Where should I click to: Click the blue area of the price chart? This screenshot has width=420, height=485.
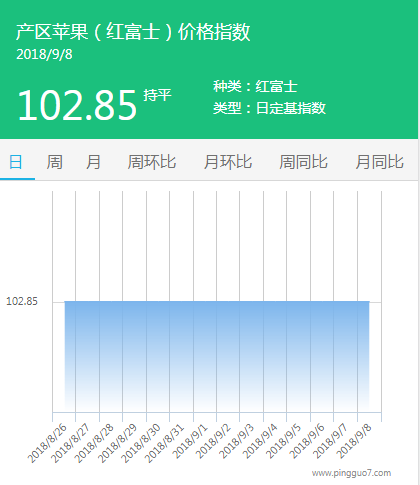coord(217,356)
